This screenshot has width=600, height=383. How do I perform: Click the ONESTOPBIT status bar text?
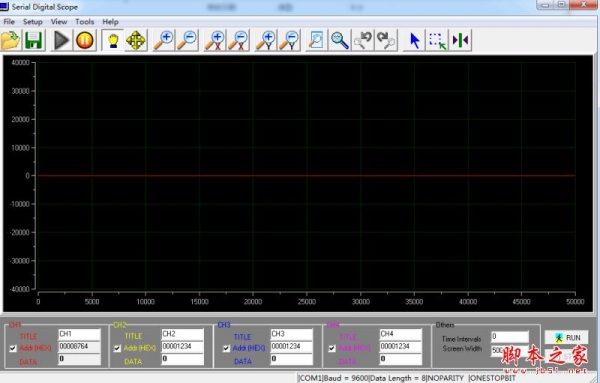coord(493,378)
